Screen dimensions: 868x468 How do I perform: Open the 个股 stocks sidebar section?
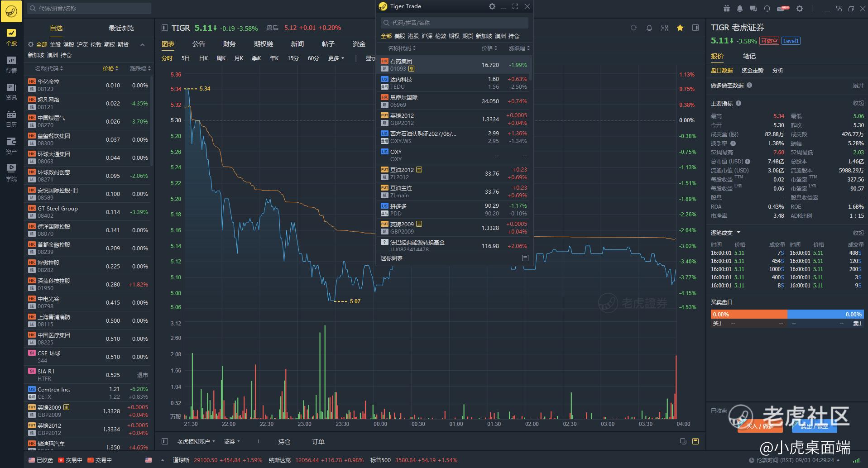click(x=11, y=37)
